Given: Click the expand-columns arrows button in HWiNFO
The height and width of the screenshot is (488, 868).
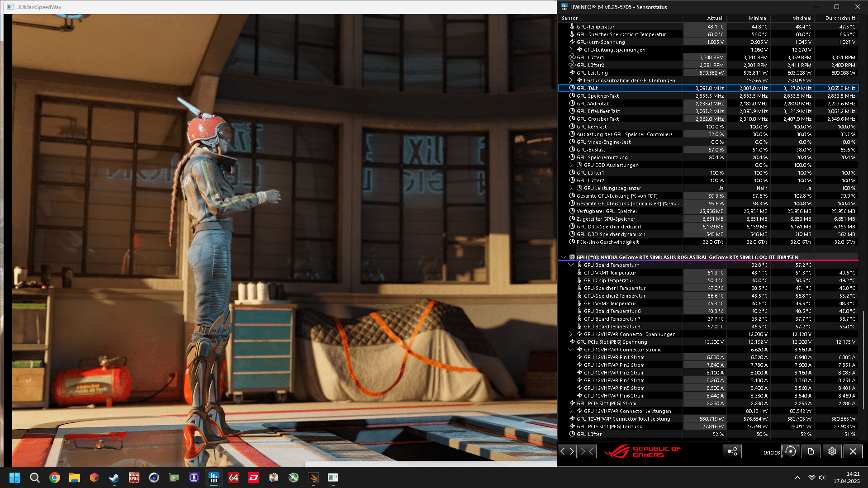Looking at the screenshot, I should pos(567,451).
